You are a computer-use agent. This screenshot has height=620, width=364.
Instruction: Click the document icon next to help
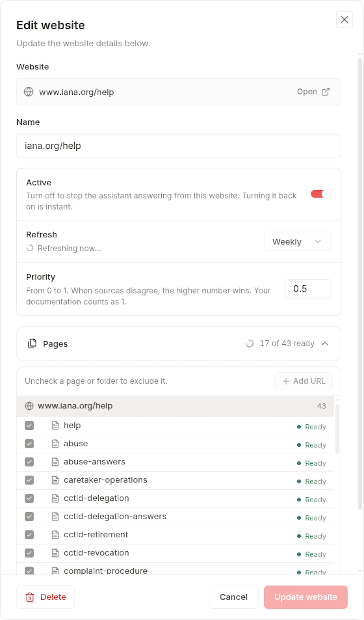(55, 425)
